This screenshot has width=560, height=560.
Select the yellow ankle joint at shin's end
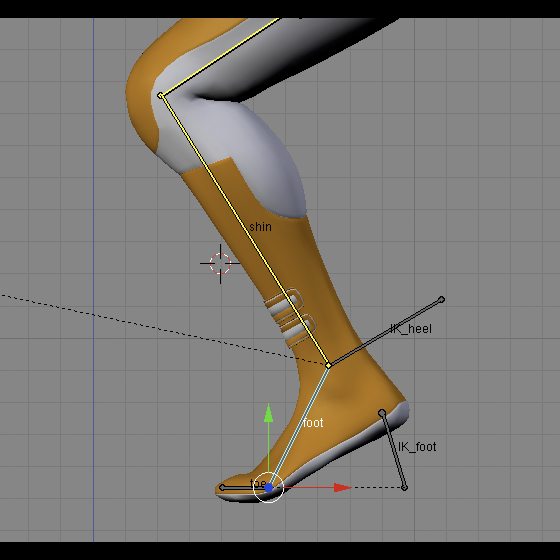tap(329, 365)
